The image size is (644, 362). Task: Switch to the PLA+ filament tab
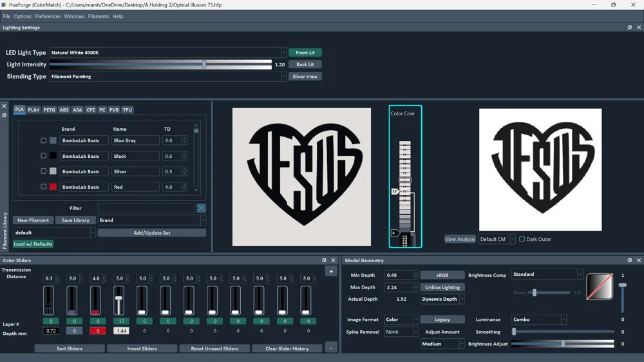pos(33,110)
